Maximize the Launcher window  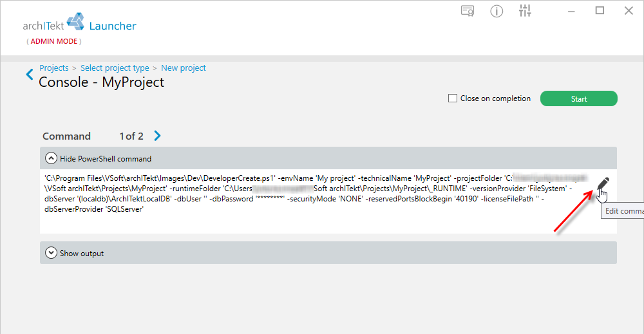pos(600,11)
